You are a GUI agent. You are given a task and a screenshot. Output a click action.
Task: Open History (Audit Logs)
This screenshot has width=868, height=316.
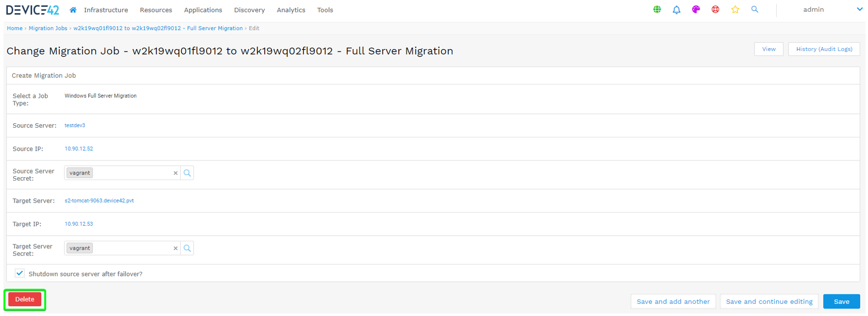[824, 49]
